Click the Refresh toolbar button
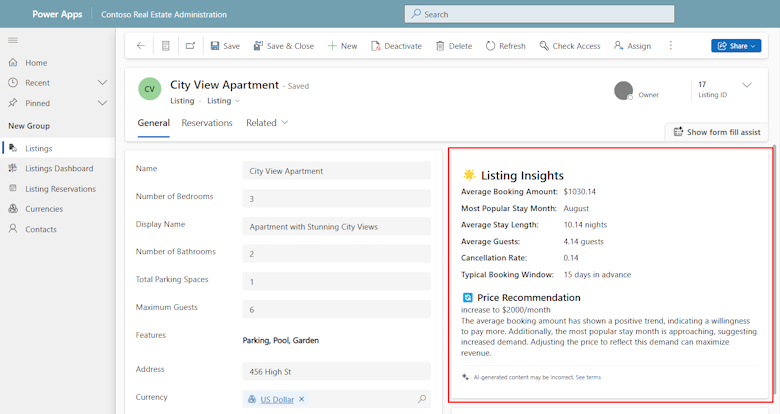Image resolution: width=780 pixels, height=414 pixels. coord(505,46)
